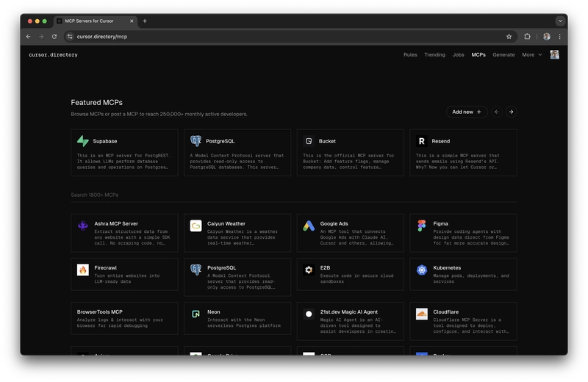Click the address bar URL
This screenshot has width=588, height=382.
tap(102, 36)
